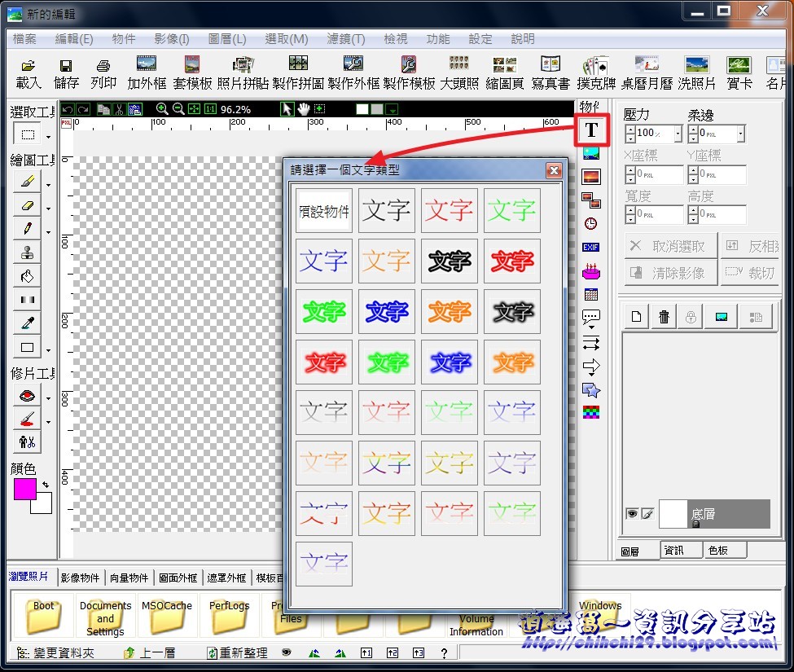This screenshot has height=672, width=794.
Task: Open the 影像(I) menu
Action: [172, 39]
